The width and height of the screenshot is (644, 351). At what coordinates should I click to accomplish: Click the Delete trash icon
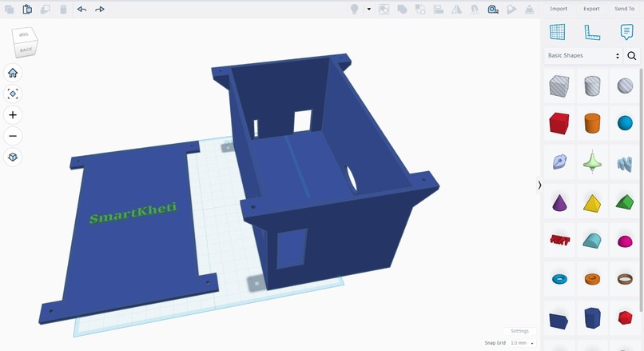tap(63, 9)
